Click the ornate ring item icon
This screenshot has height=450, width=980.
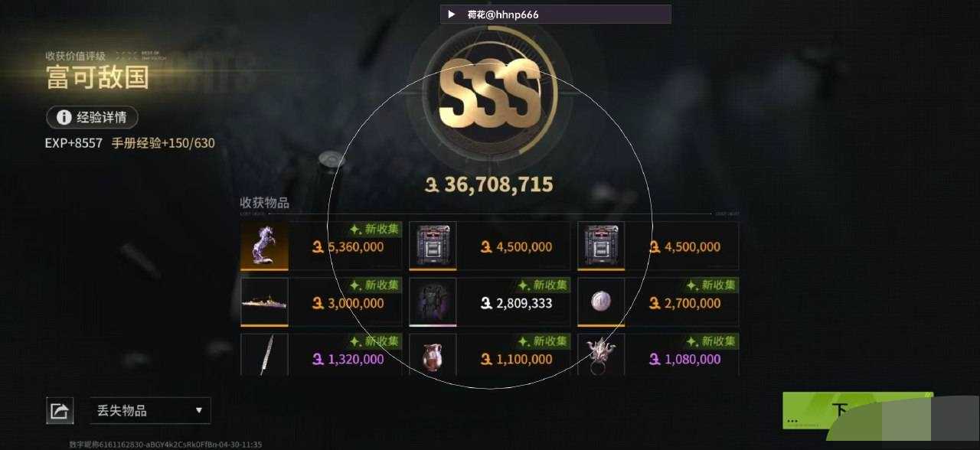601,354
